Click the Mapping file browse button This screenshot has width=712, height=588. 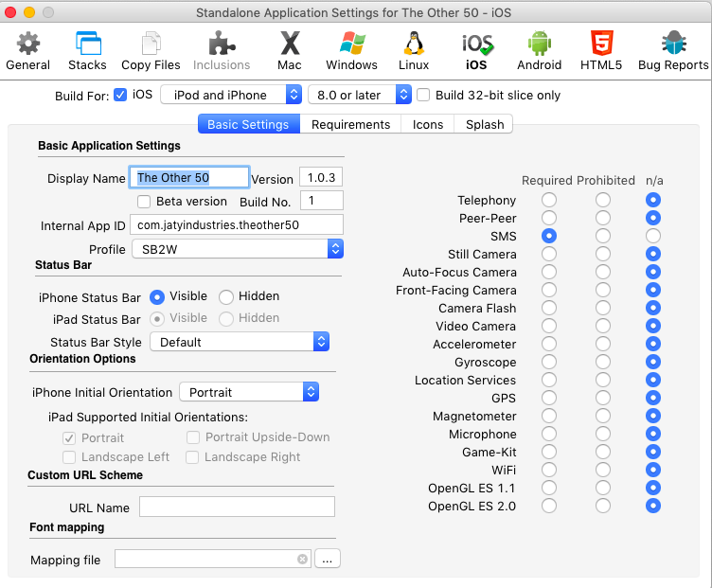(327, 560)
